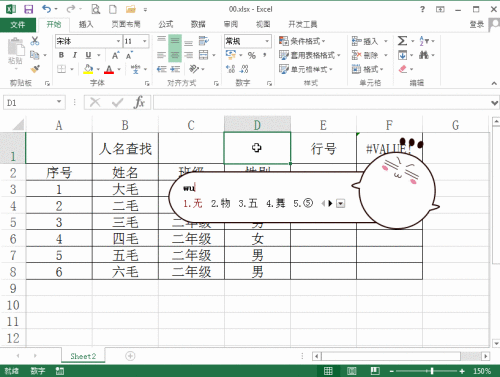The image size is (500, 377).
Task: Switch to Normal view in status bar
Action: click(328, 371)
